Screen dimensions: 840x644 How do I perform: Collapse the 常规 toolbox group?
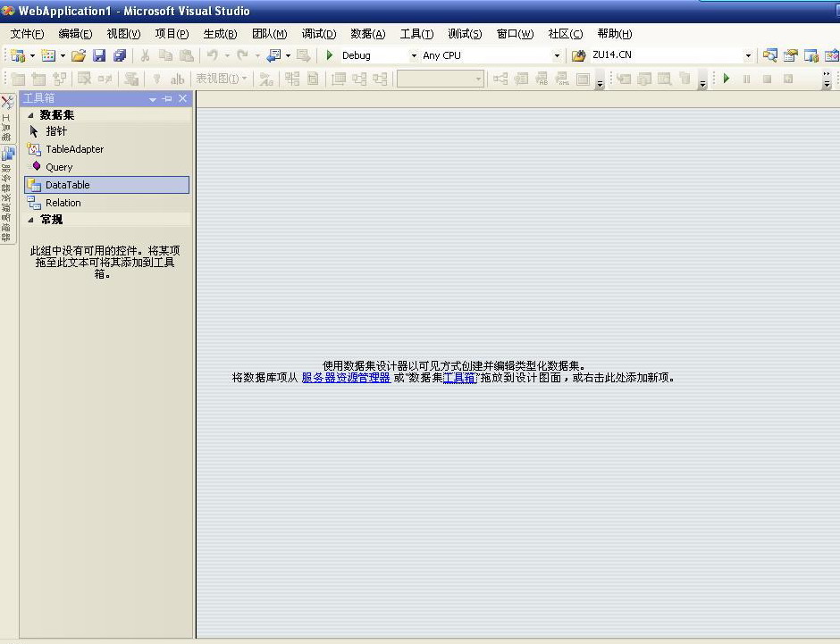click(x=30, y=220)
